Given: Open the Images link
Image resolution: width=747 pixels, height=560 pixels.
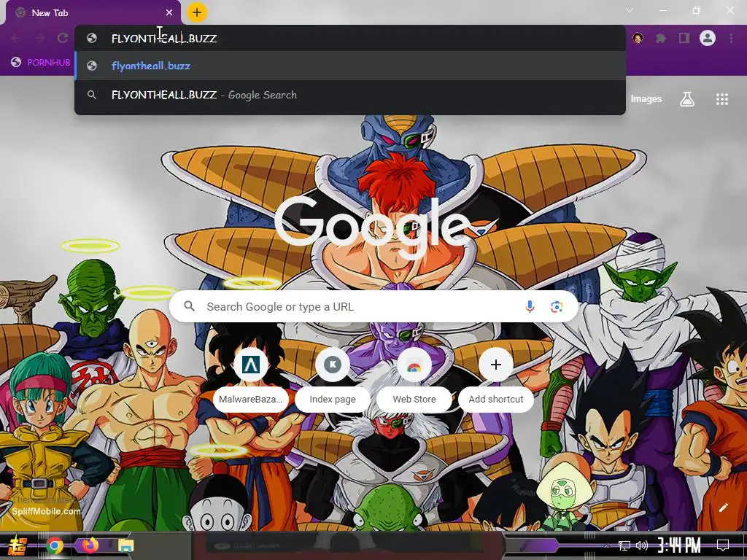Looking at the screenshot, I should (x=646, y=99).
